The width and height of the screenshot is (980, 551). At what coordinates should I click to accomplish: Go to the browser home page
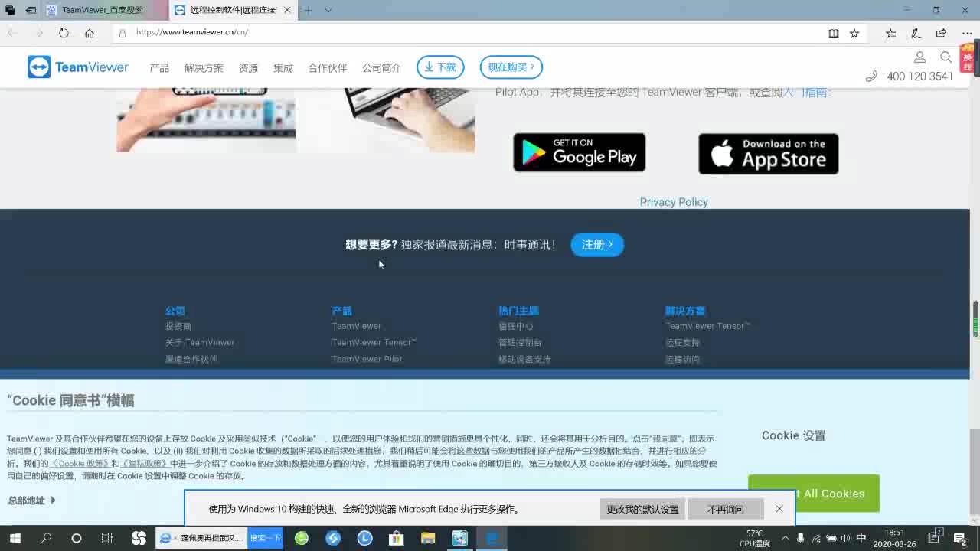point(90,33)
